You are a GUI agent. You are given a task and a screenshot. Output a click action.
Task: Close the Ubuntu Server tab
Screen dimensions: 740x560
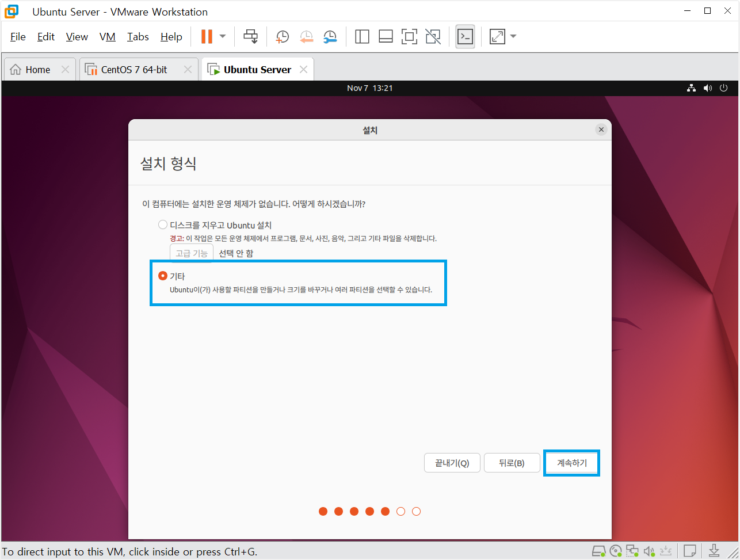303,70
